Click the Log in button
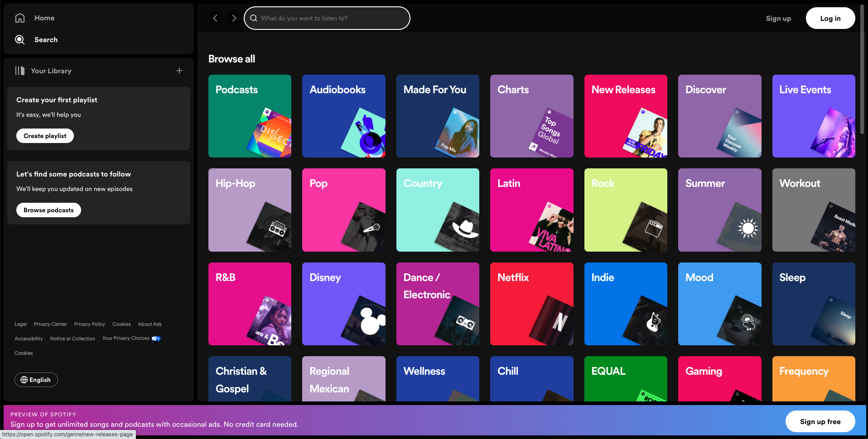The height and width of the screenshot is (439, 868). pyautogui.click(x=830, y=18)
